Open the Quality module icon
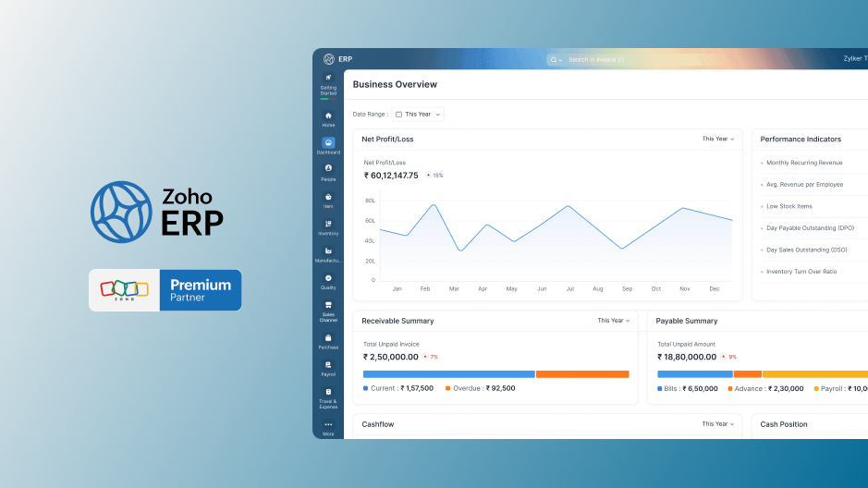The height and width of the screenshot is (488, 868). (328, 278)
